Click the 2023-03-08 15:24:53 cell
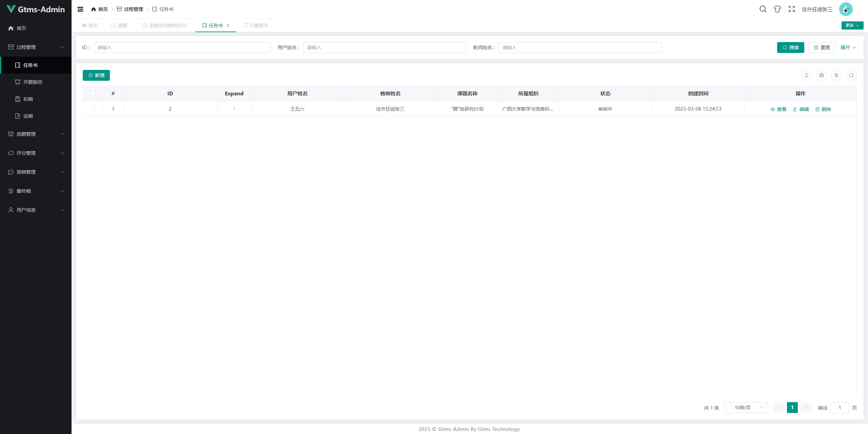Viewport: 868px width, 434px height. pyautogui.click(x=698, y=109)
